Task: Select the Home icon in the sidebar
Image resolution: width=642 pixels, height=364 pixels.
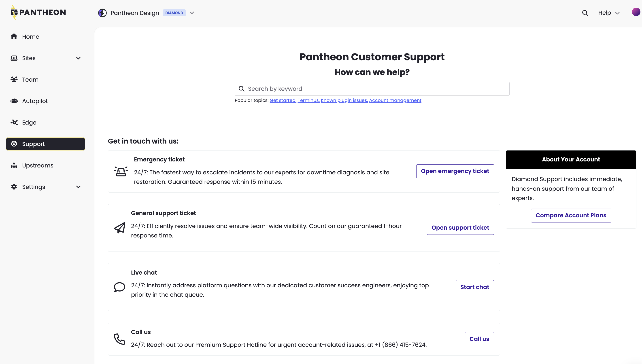Action: [14, 36]
